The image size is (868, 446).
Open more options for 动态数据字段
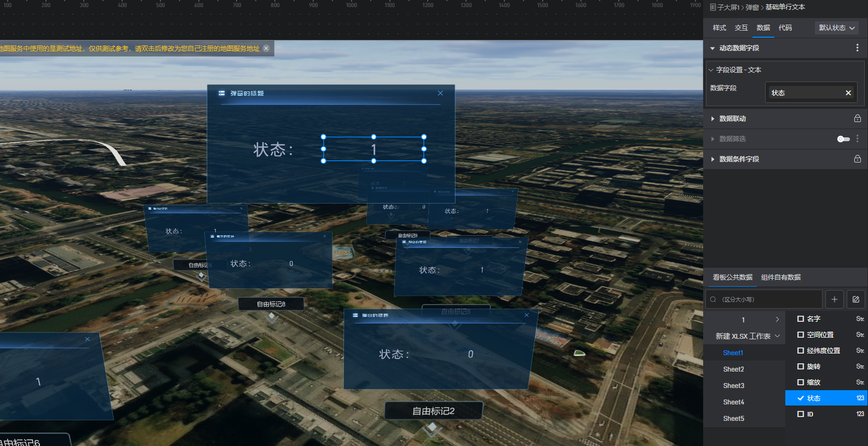(857, 48)
